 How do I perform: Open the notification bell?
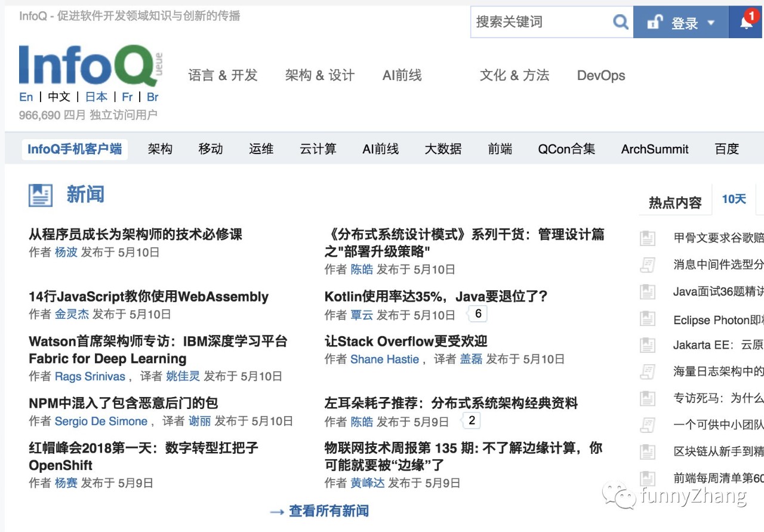tap(747, 21)
